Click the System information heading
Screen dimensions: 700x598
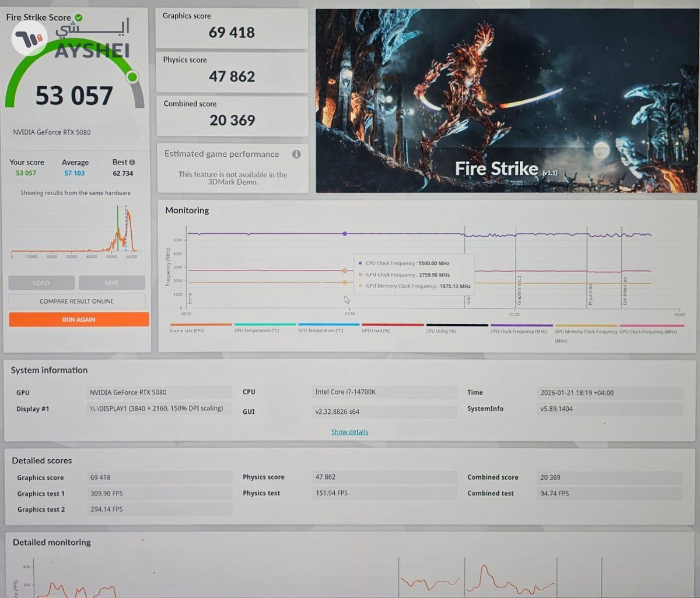click(x=49, y=370)
